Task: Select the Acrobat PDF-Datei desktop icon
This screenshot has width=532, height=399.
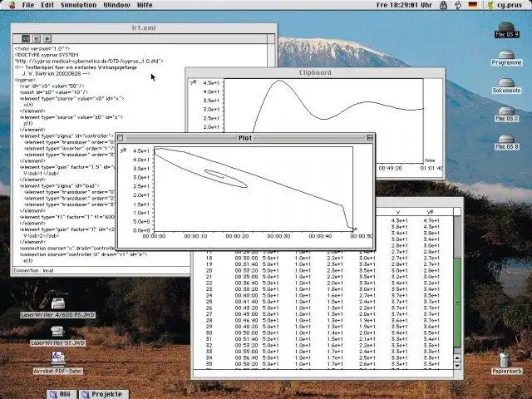Action: (58, 362)
